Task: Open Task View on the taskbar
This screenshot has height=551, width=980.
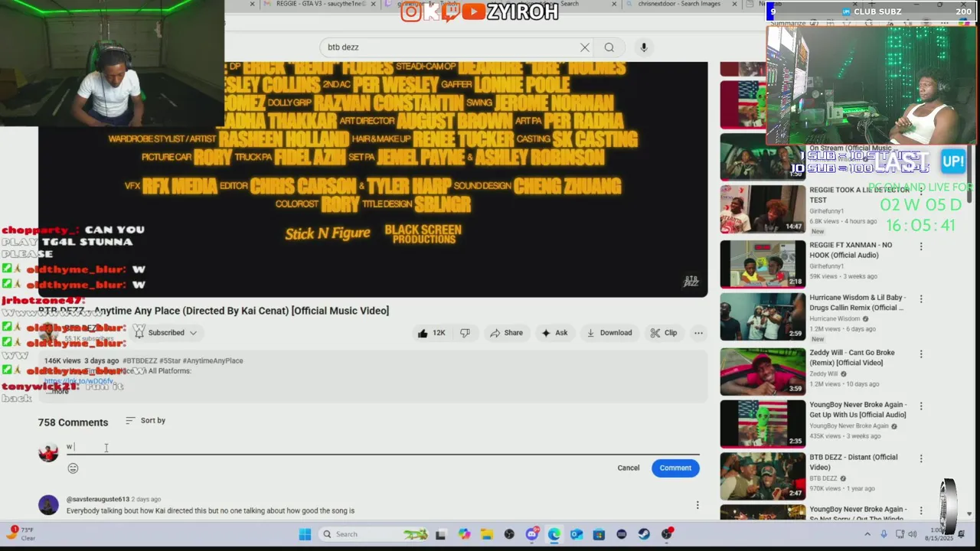Action: point(440,534)
